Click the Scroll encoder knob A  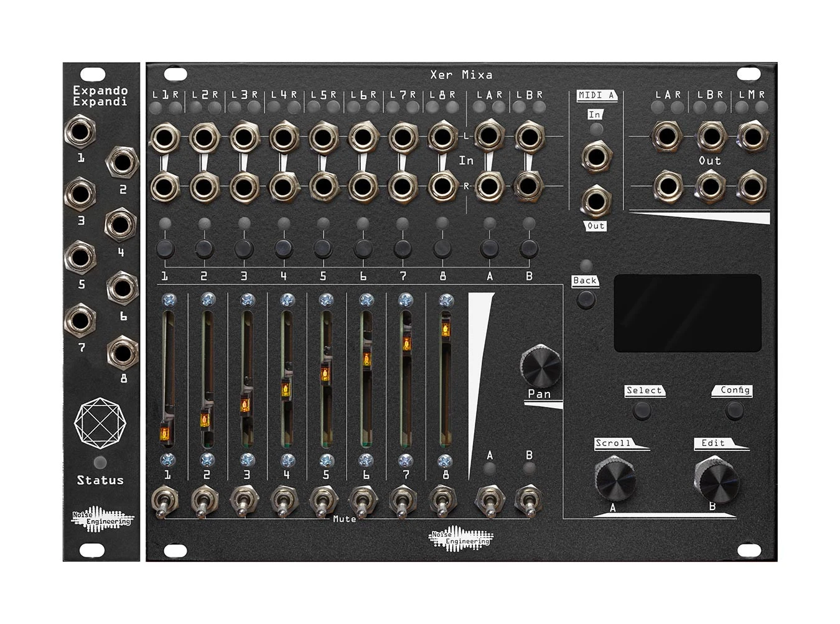(x=614, y=478)
